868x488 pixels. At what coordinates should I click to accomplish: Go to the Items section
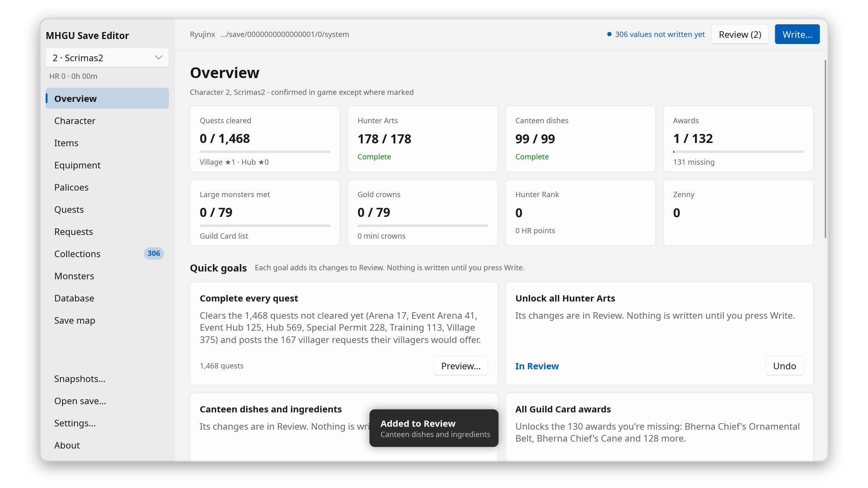[107, 143]
